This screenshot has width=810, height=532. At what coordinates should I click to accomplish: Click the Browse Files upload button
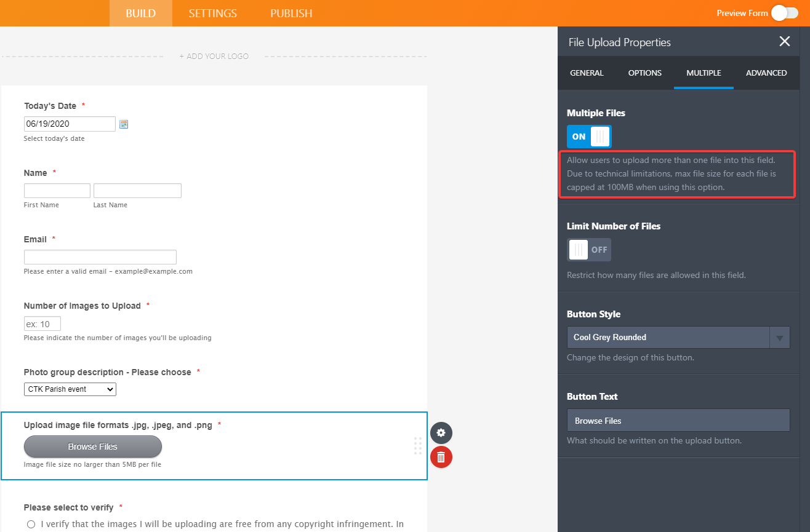pos(93,447)
